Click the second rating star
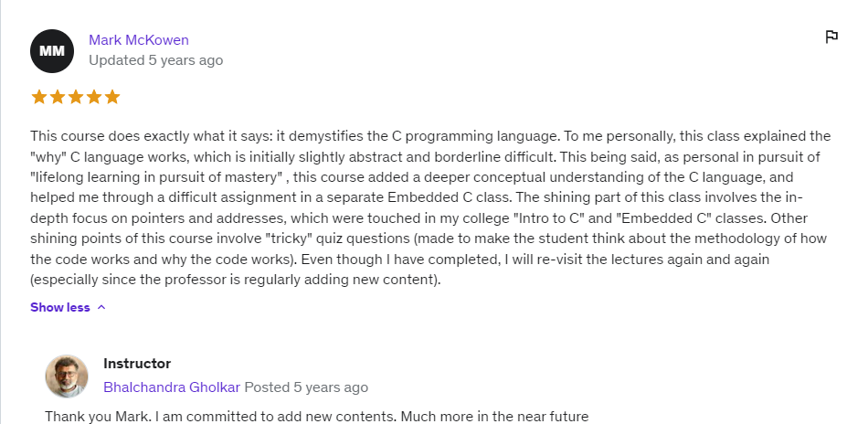 58,97
